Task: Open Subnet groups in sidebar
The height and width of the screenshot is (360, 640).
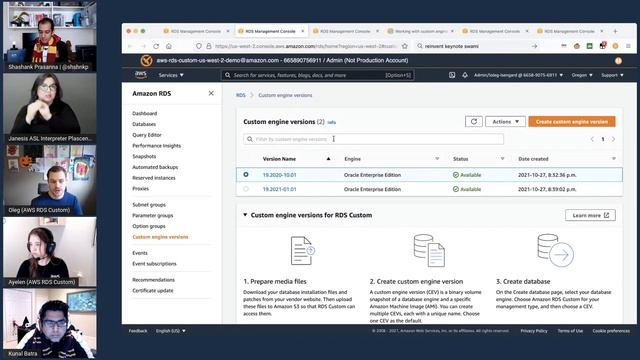Action: pyautogui.click(x=149, y=204)
